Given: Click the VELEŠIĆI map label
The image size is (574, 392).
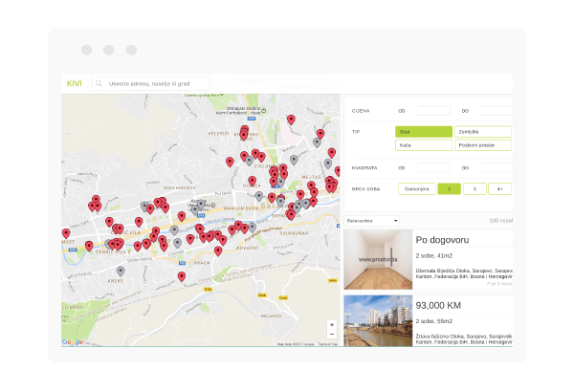Looking at the screenshot, I should coord(218,134).
